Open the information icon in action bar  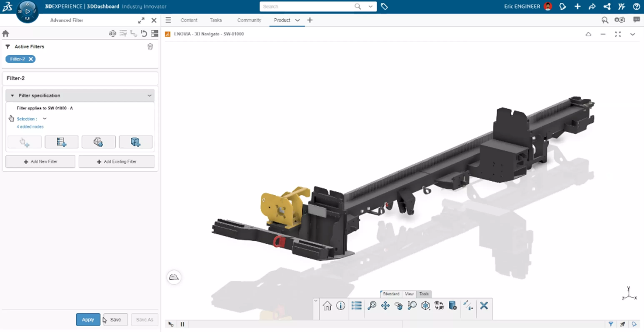(340, 306)
